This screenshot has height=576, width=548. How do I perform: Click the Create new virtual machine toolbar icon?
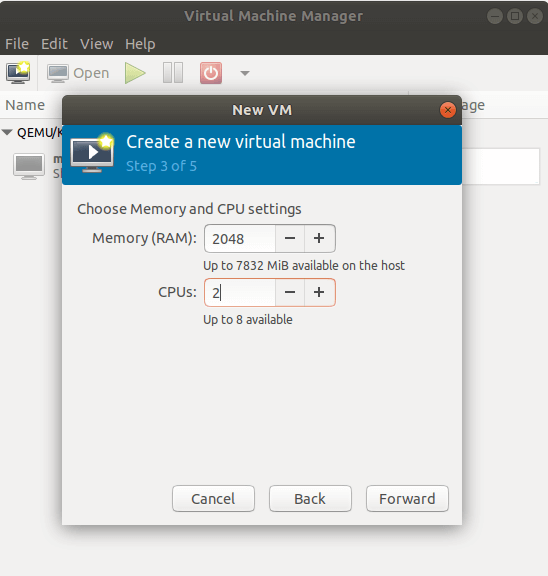18,73
